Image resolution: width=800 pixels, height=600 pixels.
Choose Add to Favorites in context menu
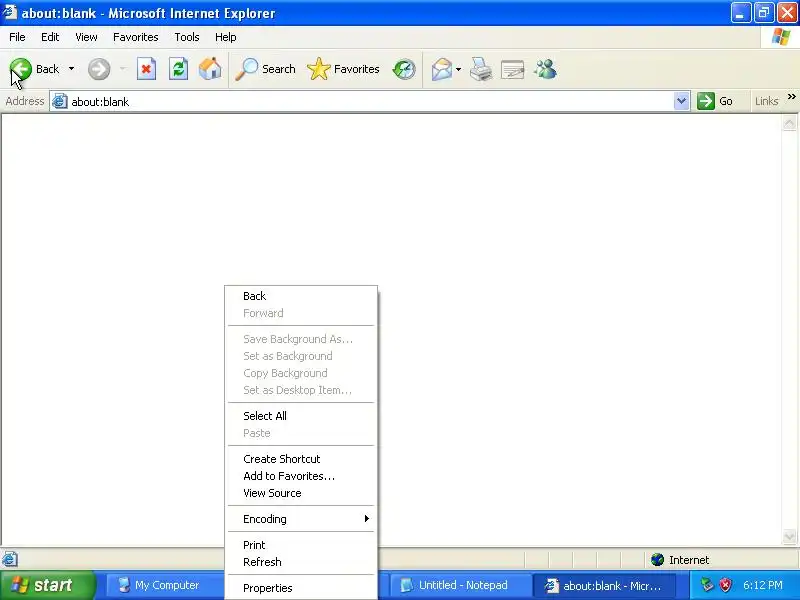(x=301, y=476)
